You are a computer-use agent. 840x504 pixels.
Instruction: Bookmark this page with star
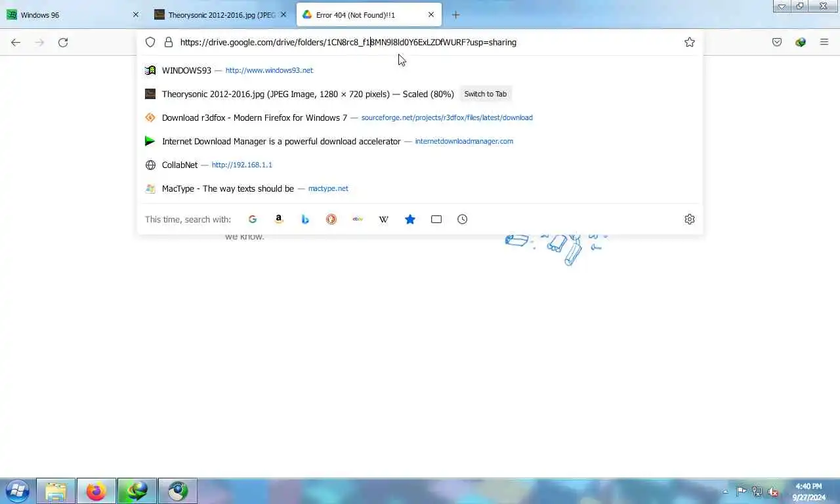click(x=690, y=42)
